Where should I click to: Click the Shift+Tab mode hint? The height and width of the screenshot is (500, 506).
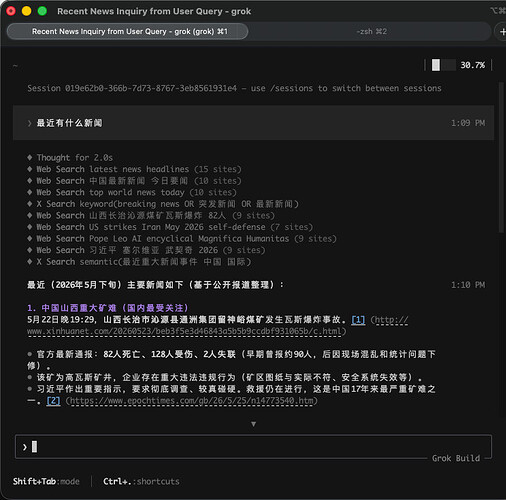click(x=46, y=481)
